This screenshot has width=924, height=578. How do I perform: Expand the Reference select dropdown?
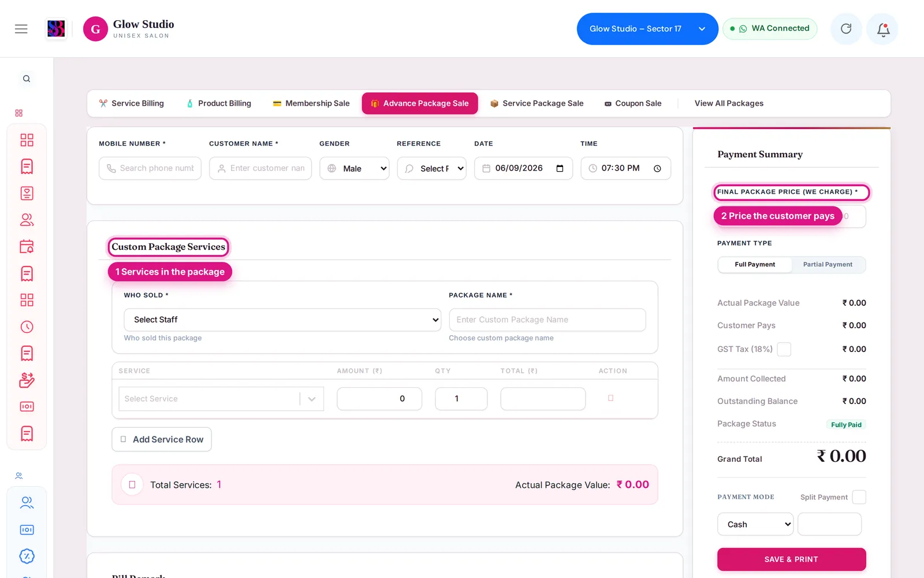(431, 168)
